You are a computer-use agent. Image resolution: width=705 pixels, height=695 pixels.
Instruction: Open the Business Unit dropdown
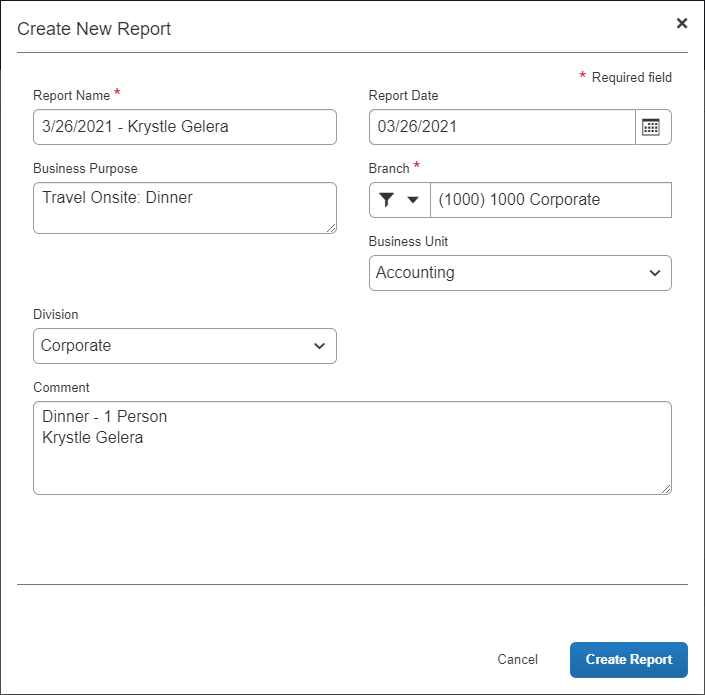tap(520, 273)
